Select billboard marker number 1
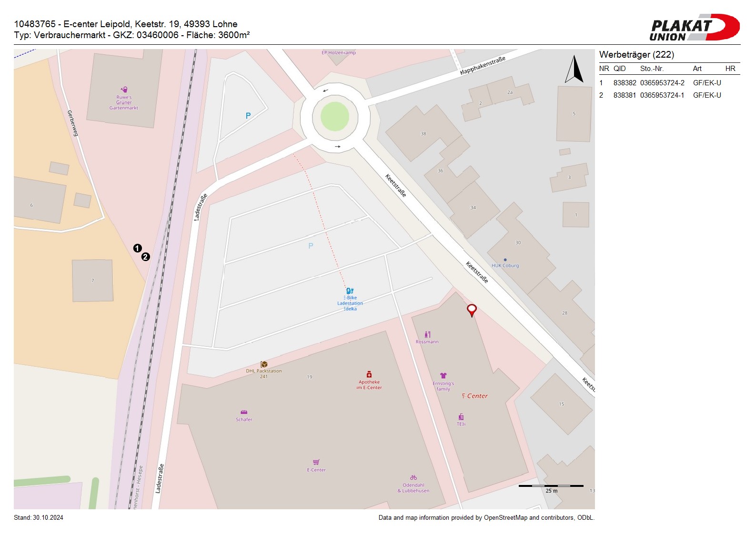The width and height of the screenshot is (756, 535). click(137, 248)
